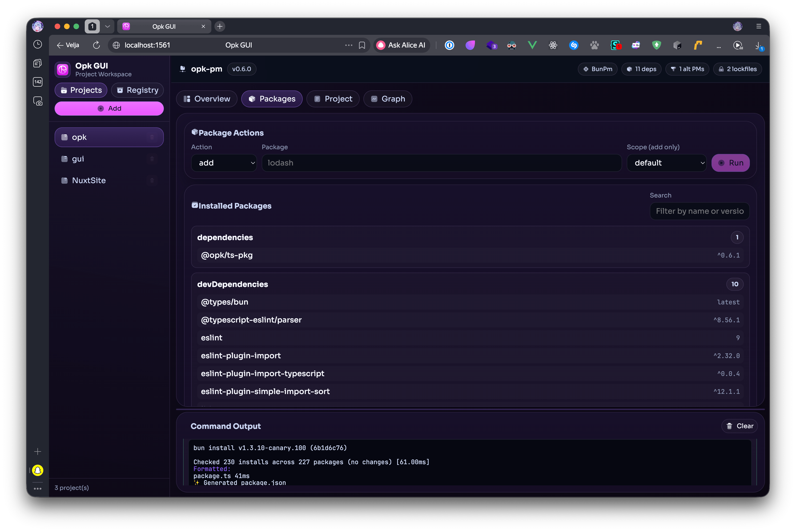The height and width of the screenshot is (532, 796).
Task: Run the package action
Action: tap(731, 163)
